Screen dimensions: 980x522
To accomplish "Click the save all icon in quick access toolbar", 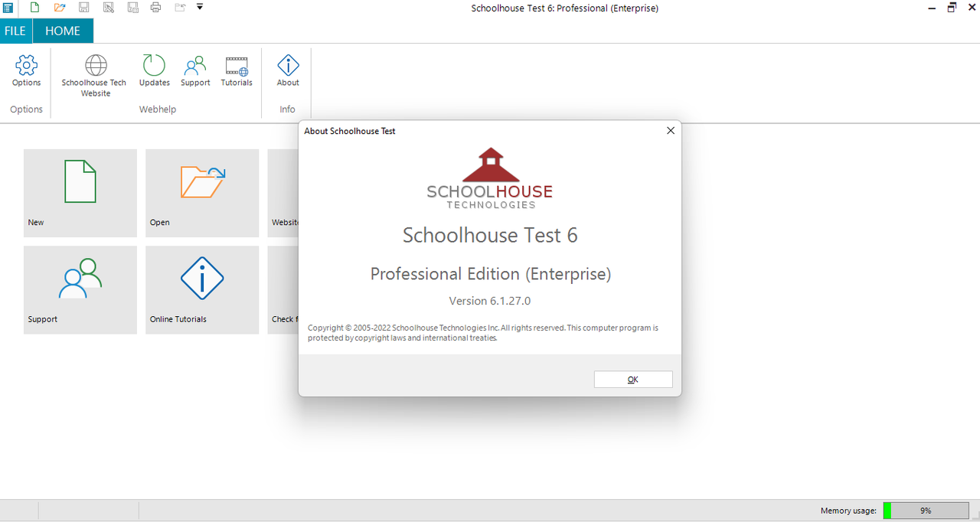I will tap(133, 8).
